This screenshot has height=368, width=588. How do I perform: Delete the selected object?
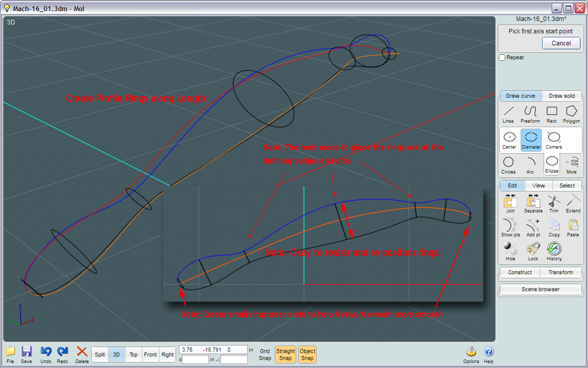(x=82, y=355)
